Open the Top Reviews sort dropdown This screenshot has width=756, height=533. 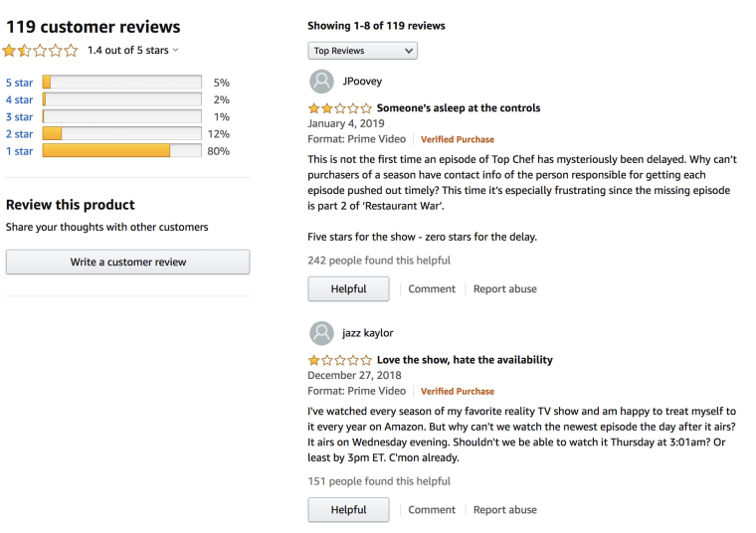pyautogui.click(x=362, y=51)
